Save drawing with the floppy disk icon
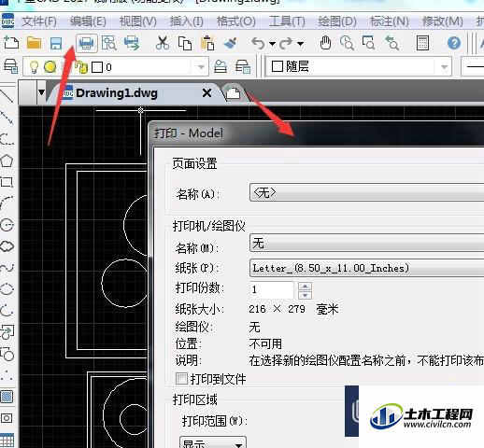Viewport: 484px width, 448px height. [56, 43]
